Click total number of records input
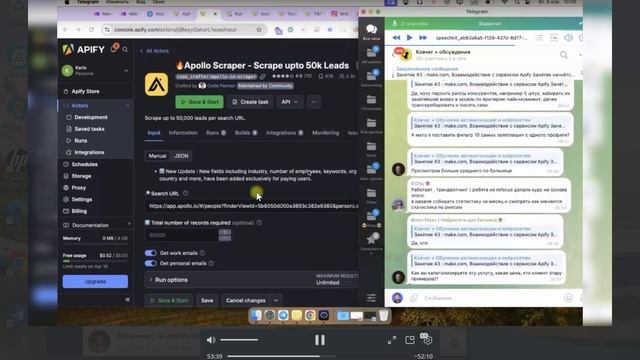This screenshot has height=360, width=640. [x=182, y=235]
